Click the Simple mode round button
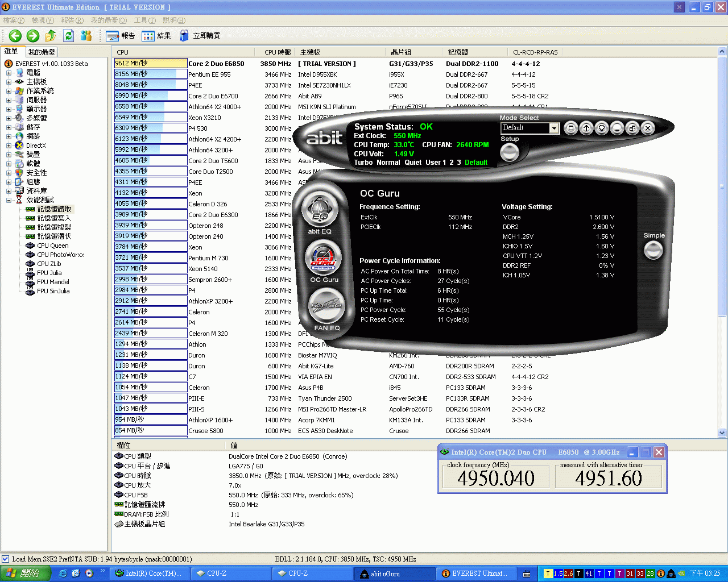This screenshot has height=582, width=728. (x=653, y=250)
